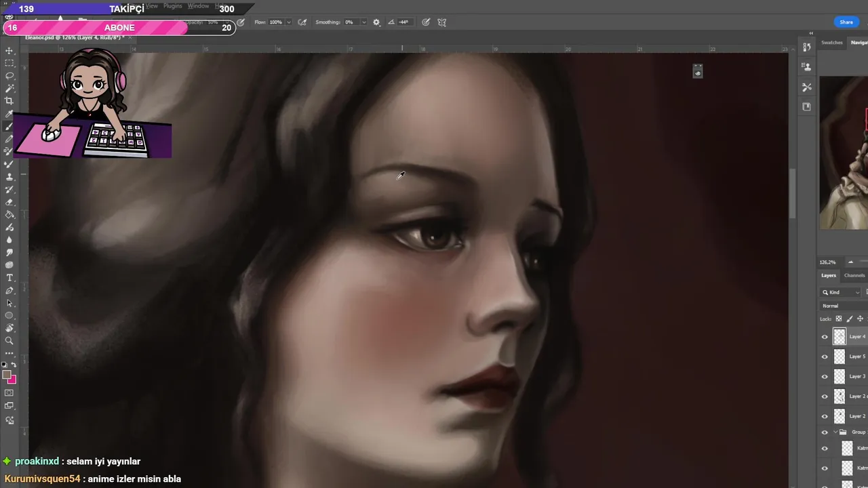Select the Lasso tool
This screenshot has height=488, width=868.
click(9, 76)
